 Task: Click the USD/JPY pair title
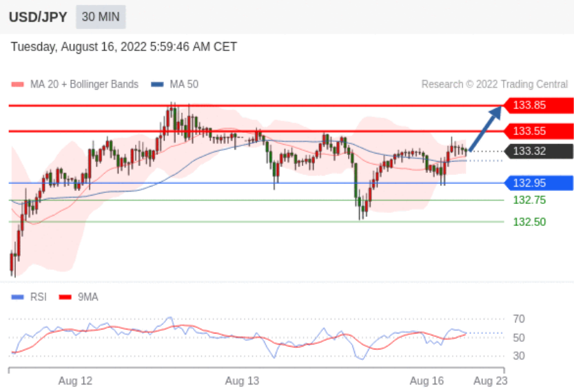(38, 17)
